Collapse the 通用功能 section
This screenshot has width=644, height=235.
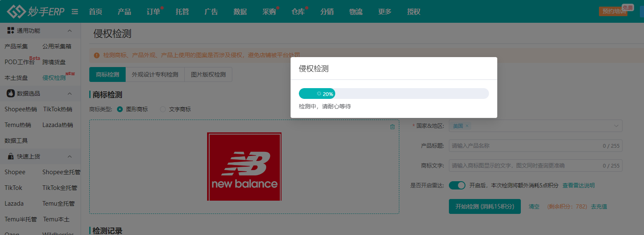(69, 31)
